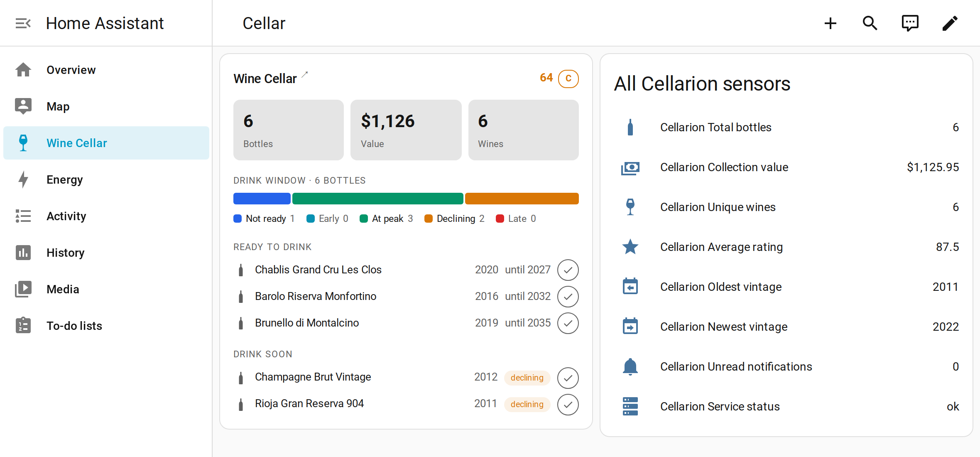This screenshot has height=457, width=980.
Task: Click Brunello di Montalcino wine name
Action: [x=307, y=323]
